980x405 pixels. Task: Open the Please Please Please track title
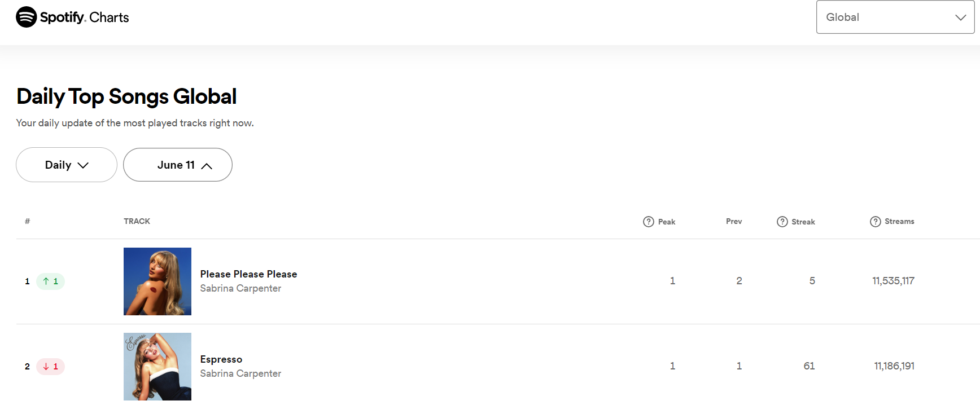pos(248,274)
